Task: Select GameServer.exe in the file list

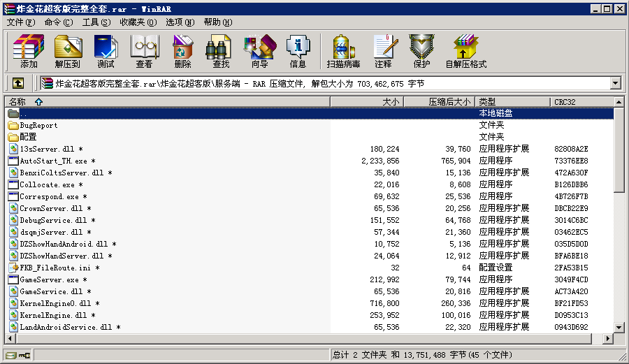Action: [x=49, y=279]
